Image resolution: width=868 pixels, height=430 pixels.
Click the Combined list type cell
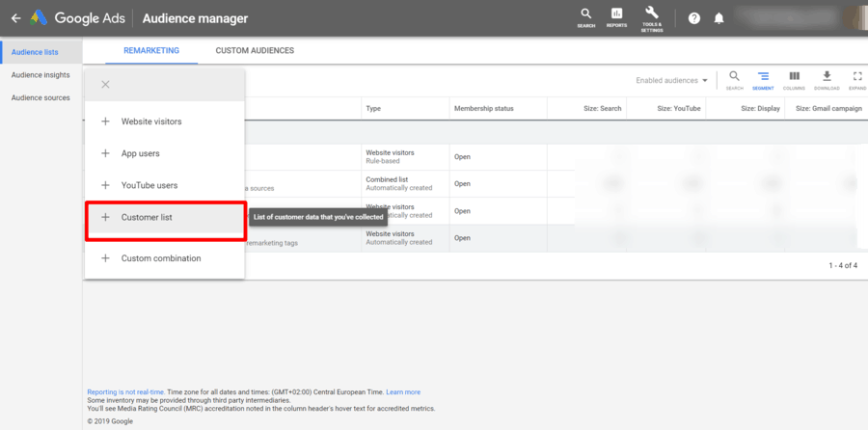pyautogui.click(x=405, y=184)
